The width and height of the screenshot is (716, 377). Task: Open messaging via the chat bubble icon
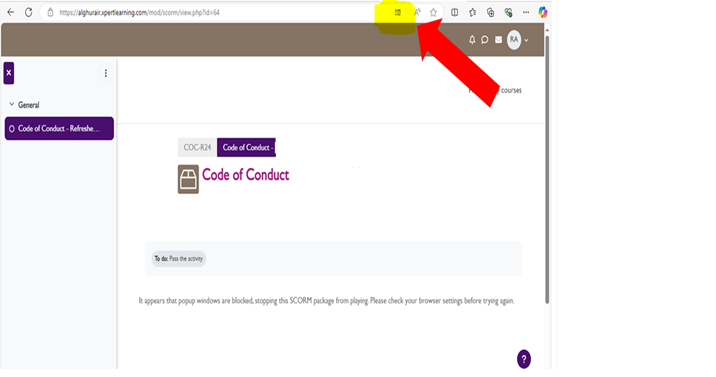484,40
